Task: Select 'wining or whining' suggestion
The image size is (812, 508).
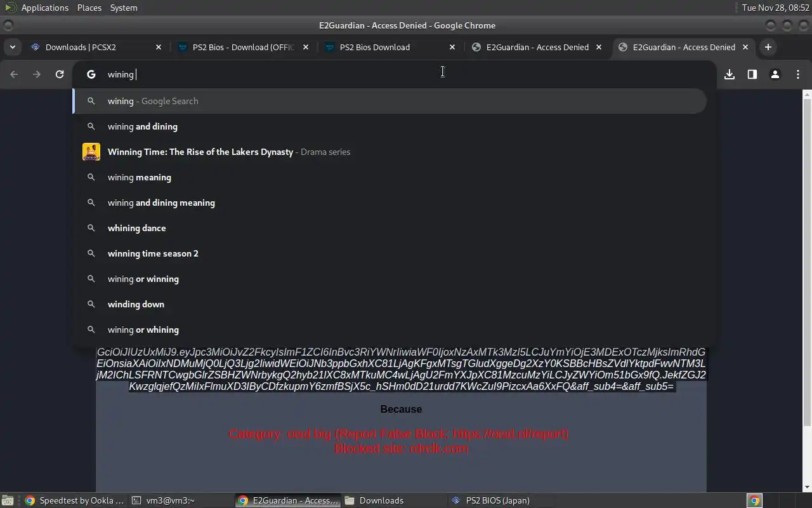Action: click(x=390, y=330)
